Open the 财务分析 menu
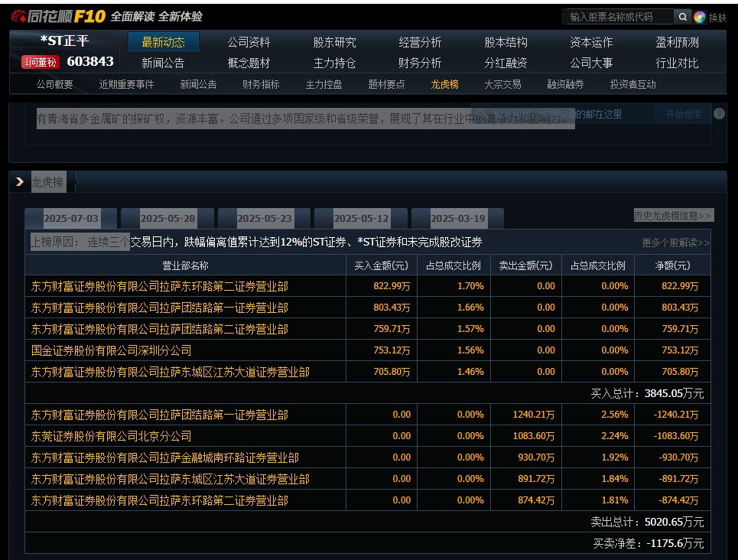738x560 pixels. (420, 63)
